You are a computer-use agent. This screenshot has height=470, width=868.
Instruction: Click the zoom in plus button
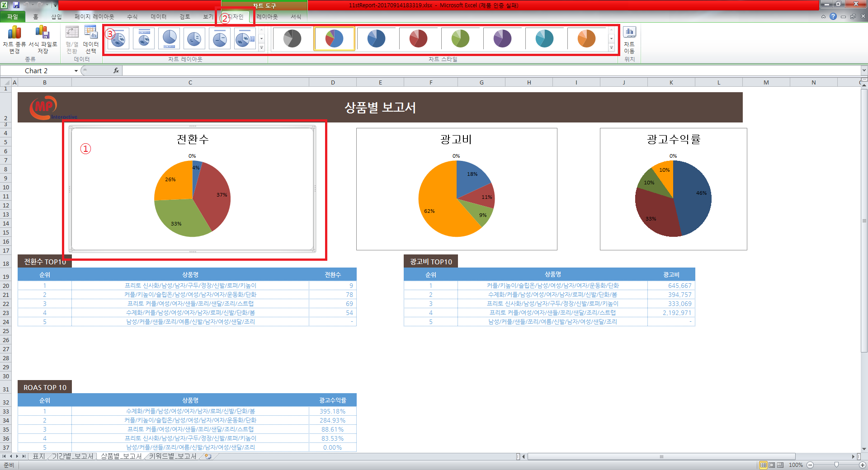[862, 465]
